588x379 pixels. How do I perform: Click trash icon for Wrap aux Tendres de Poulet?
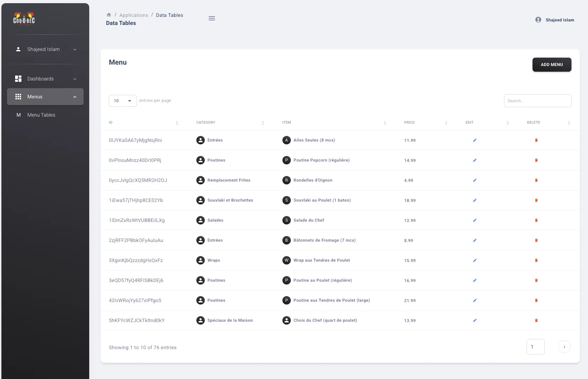536,260
